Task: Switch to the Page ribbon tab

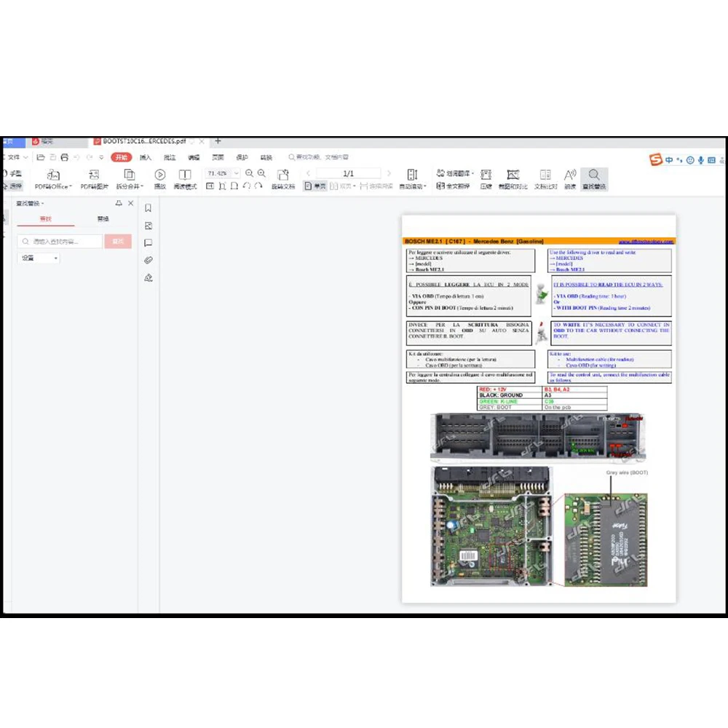Action: click(x=218, y=157)
